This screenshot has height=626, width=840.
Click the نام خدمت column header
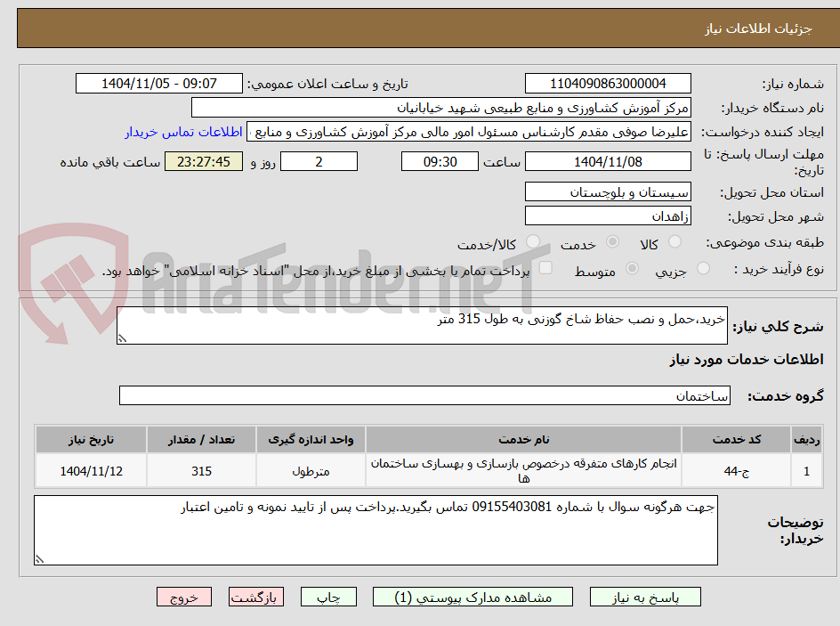pyautogui.click(x=523, y=440)
